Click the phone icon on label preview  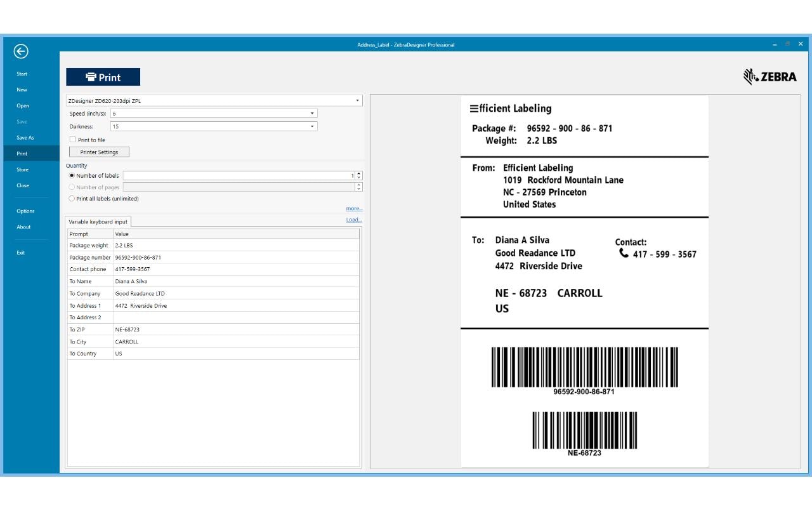point(624,253)
